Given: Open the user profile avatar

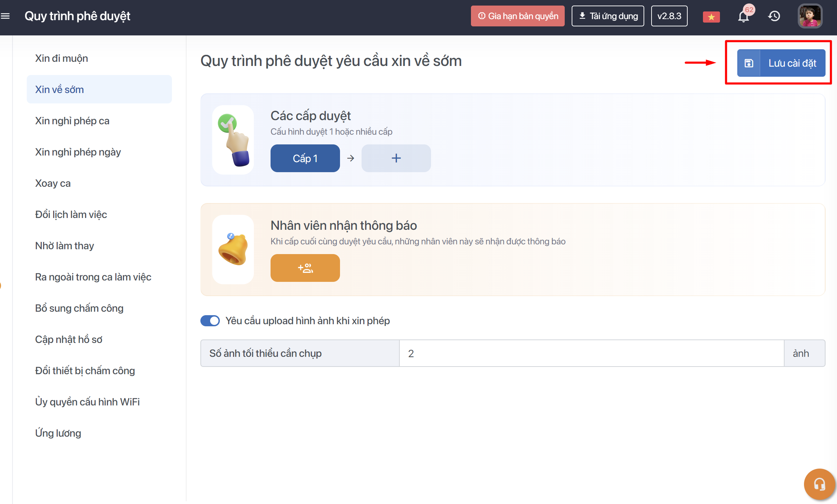Looking at the screenshot, I should point(810,16).
